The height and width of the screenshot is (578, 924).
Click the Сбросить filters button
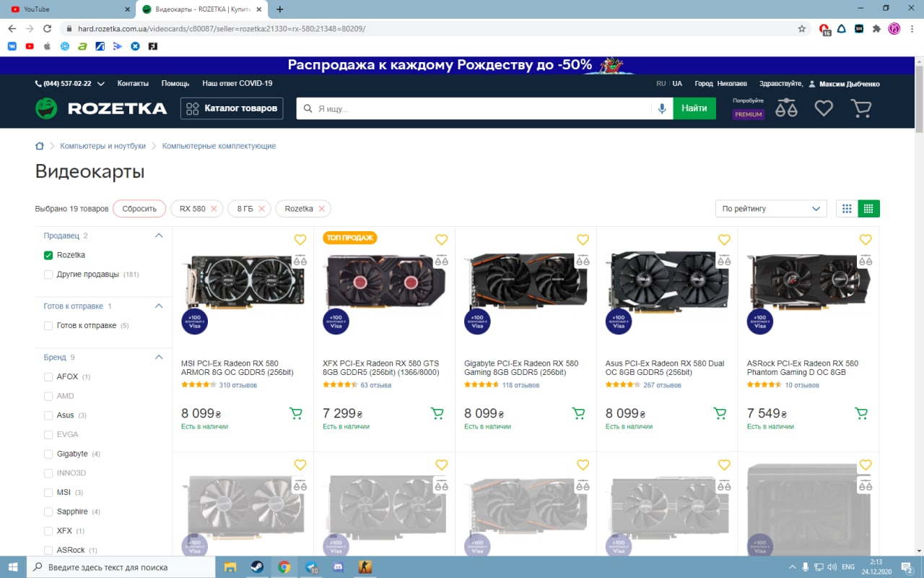[x=139, y=209]
